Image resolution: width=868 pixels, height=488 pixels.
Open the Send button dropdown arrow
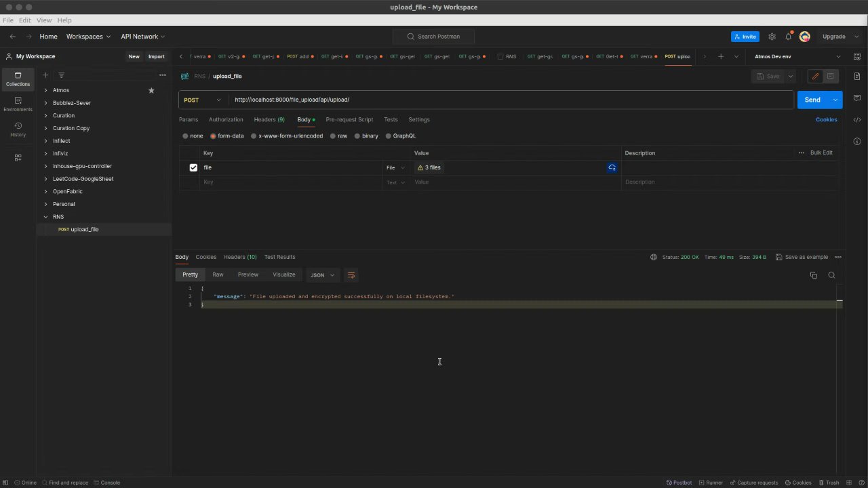(835, 100)
